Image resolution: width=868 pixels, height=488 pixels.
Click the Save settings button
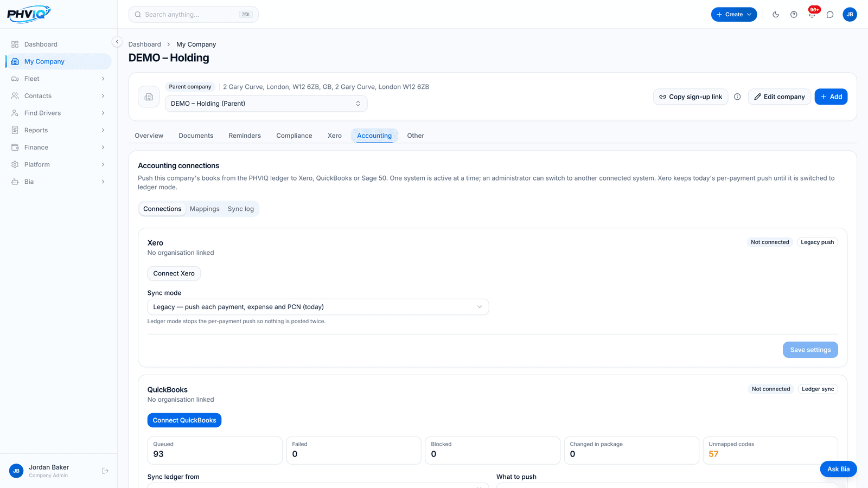810,350
